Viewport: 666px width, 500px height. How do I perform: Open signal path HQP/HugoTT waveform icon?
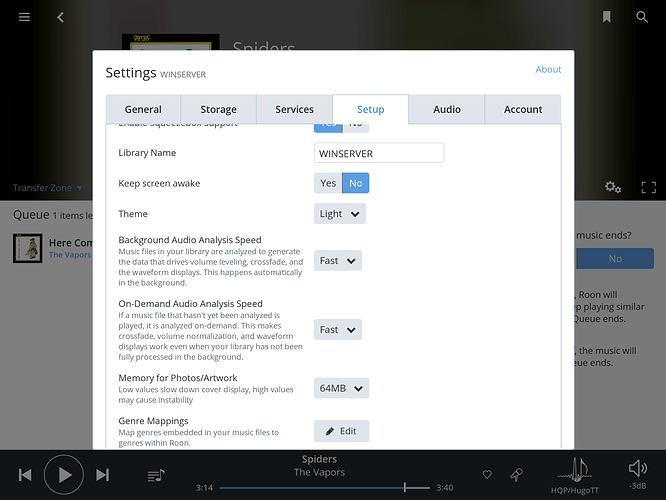pos(575,470)
